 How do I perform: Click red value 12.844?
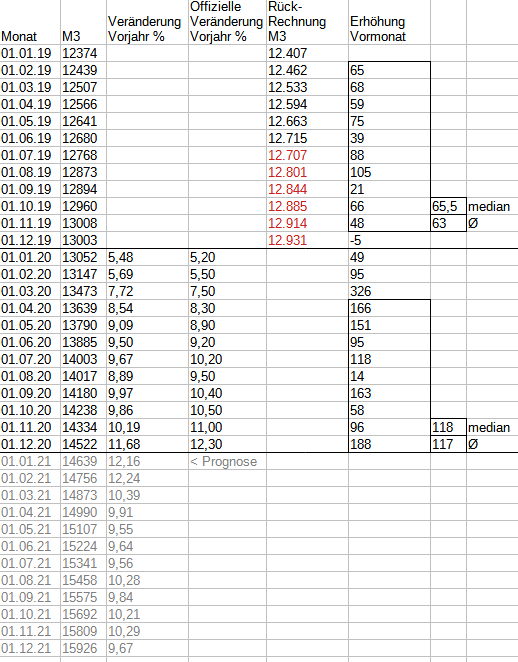[307, 189]
